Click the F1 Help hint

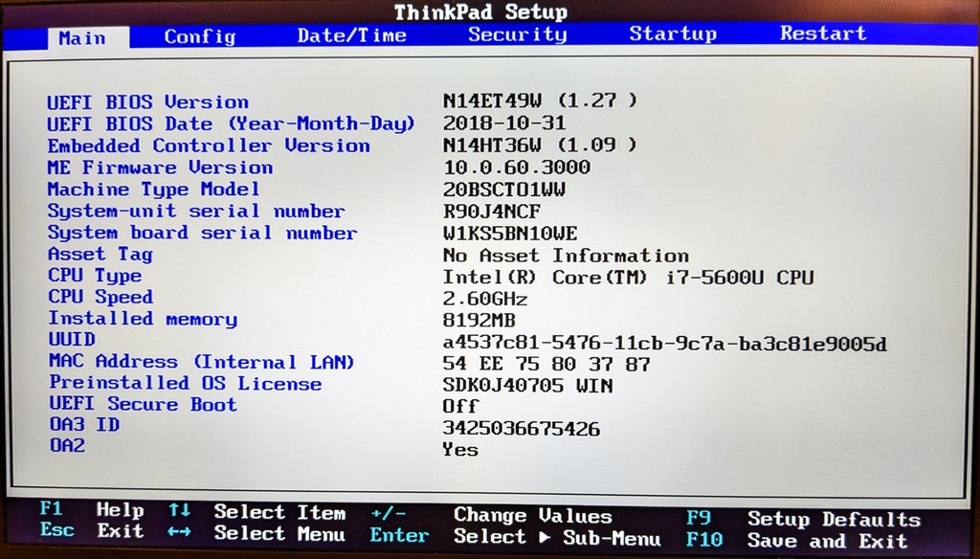(93, 509)
